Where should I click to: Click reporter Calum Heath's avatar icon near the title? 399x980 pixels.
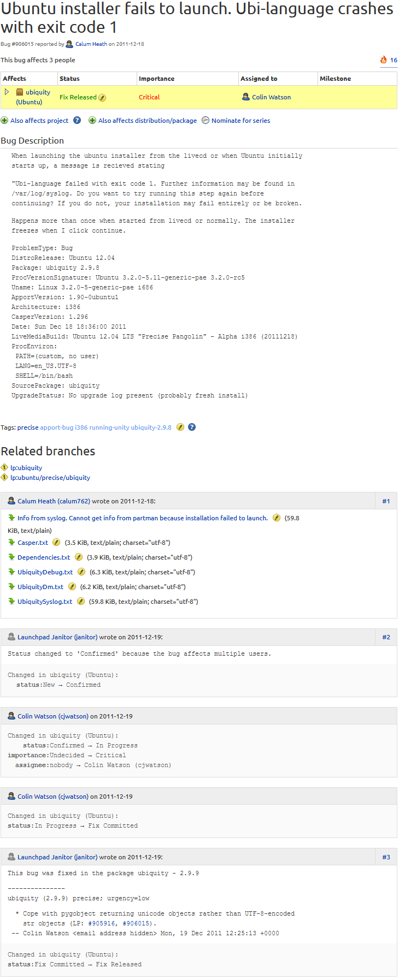point(69,44)
